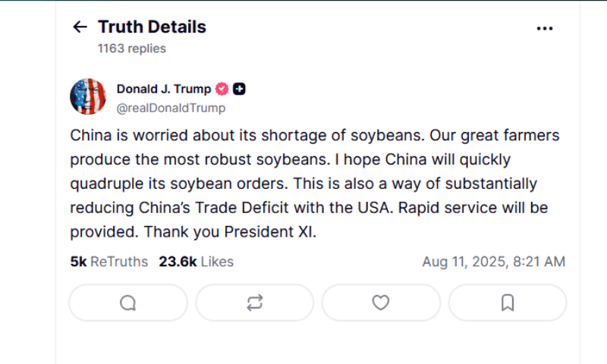
Task: View the 23.6k Likes list
Action: (197, 262)
